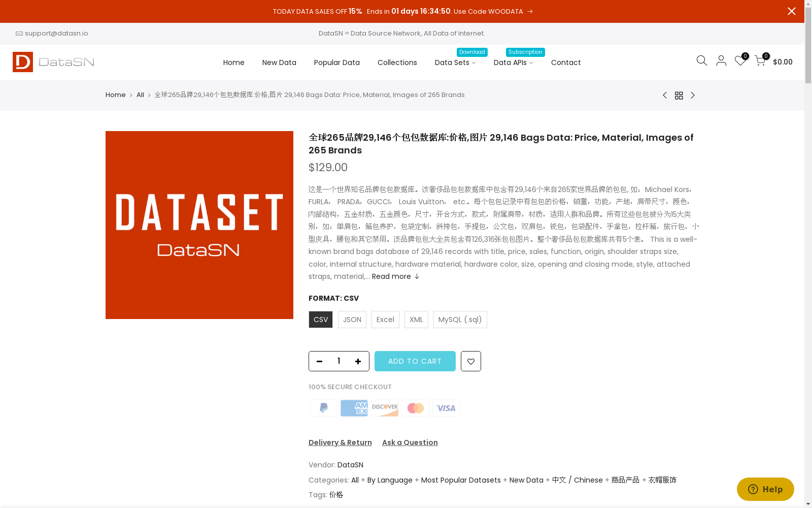Open the Popular Data menu item

point(337,62)
